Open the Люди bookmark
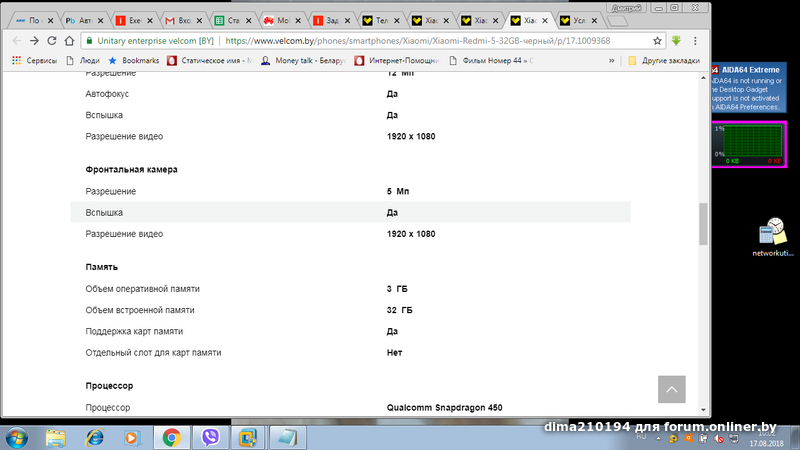 (83, 61)
